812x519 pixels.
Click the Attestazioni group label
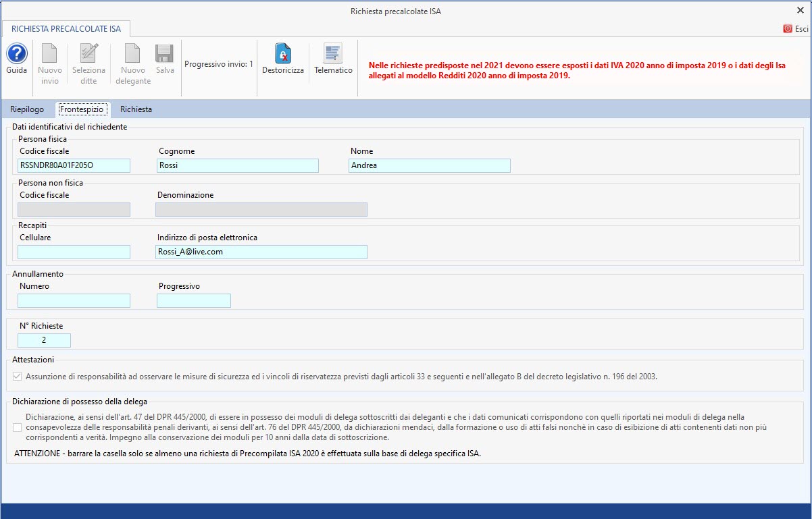click(x=33, y=360)
